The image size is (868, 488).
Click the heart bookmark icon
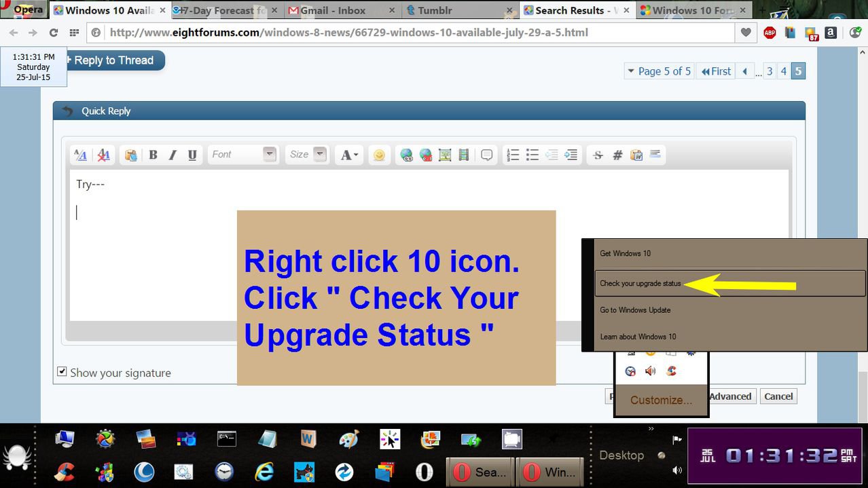point(746,33)
